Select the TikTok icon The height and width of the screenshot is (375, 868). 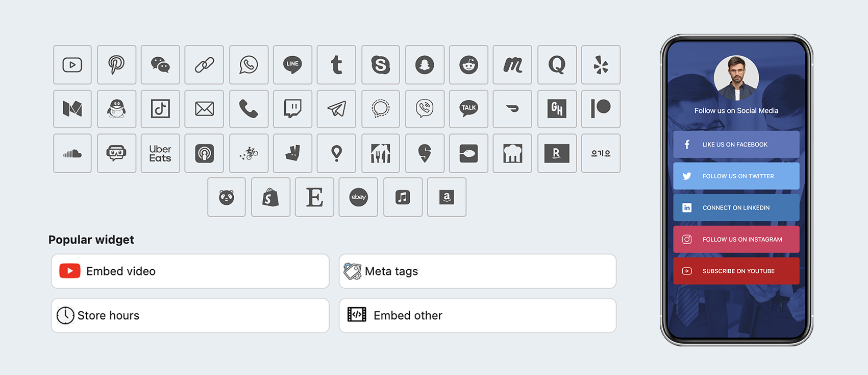click(160, 109)
